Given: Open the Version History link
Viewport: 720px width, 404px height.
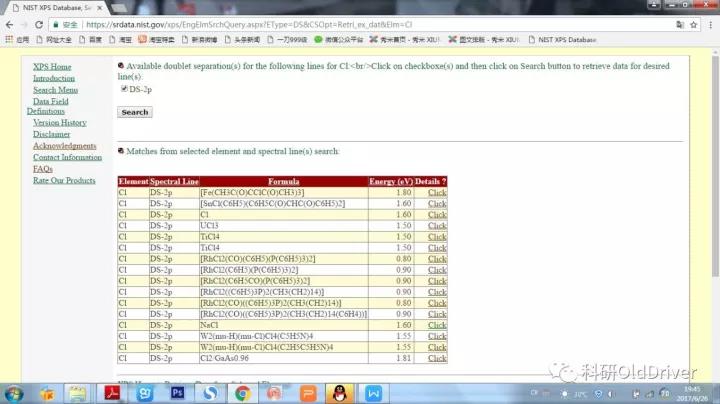Looking at the screenshot, I should [59, 123].
